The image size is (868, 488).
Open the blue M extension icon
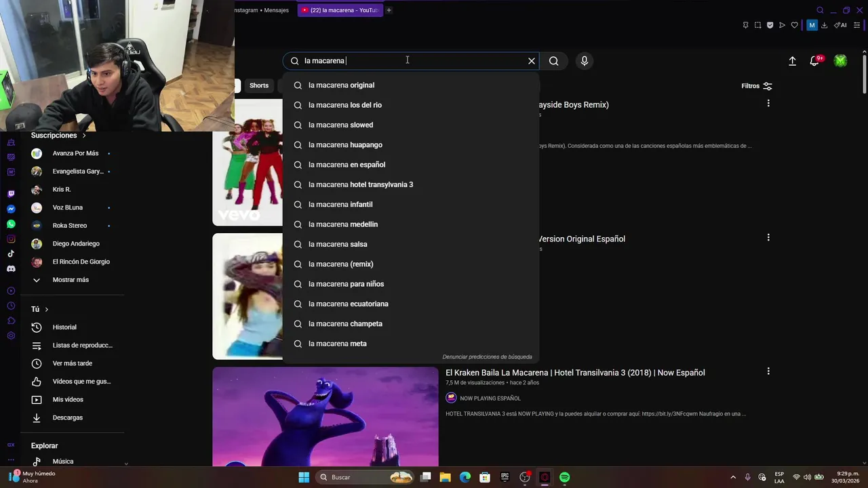(x=812, y=25)
